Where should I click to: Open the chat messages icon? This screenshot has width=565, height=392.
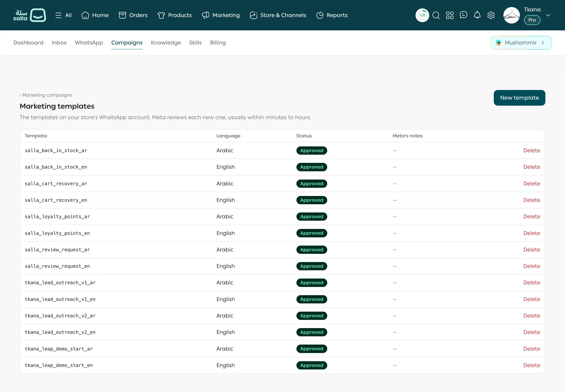click(x=463, y=15)
